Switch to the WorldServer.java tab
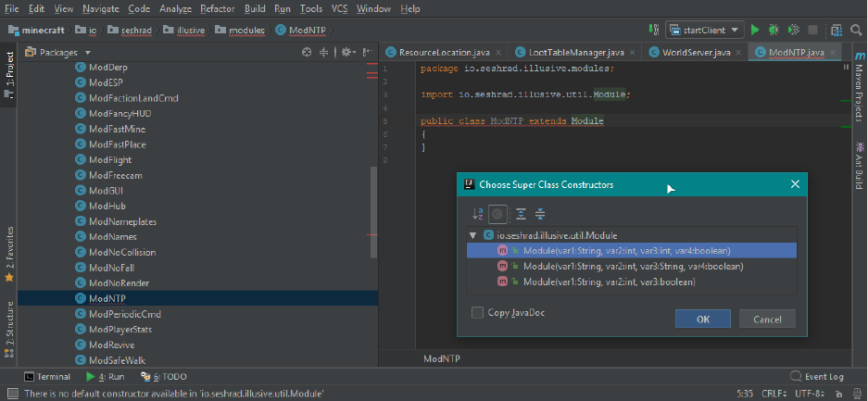The image size is (868, 401). (x=691, y=53)
